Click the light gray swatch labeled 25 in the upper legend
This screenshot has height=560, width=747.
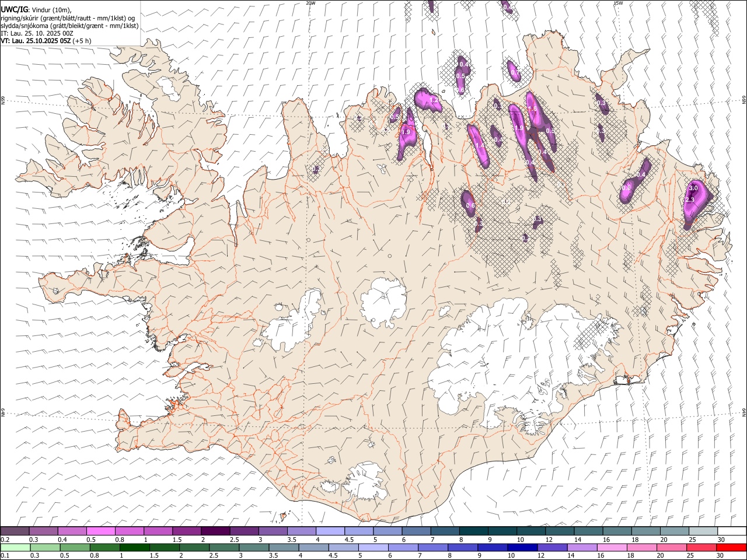[703, 531]
